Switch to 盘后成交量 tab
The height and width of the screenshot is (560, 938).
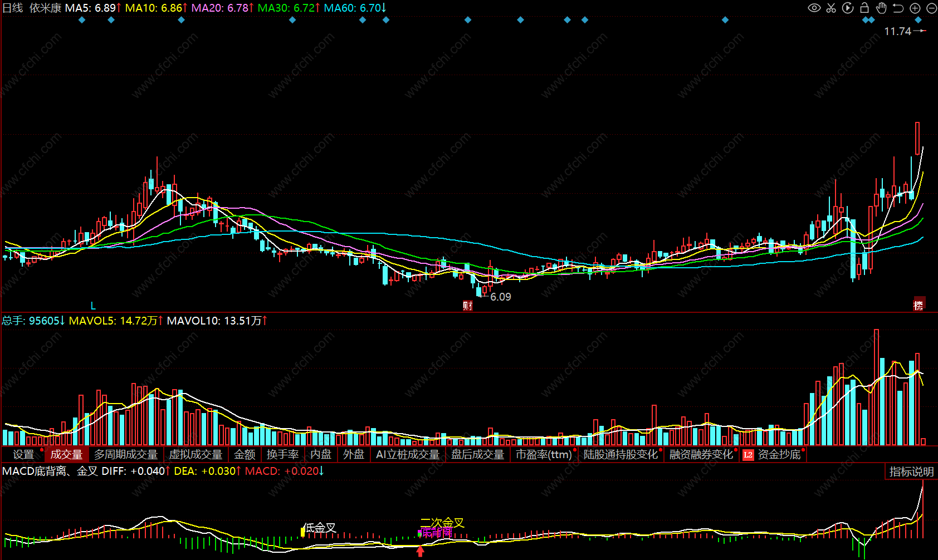click(x=477, y=455)
